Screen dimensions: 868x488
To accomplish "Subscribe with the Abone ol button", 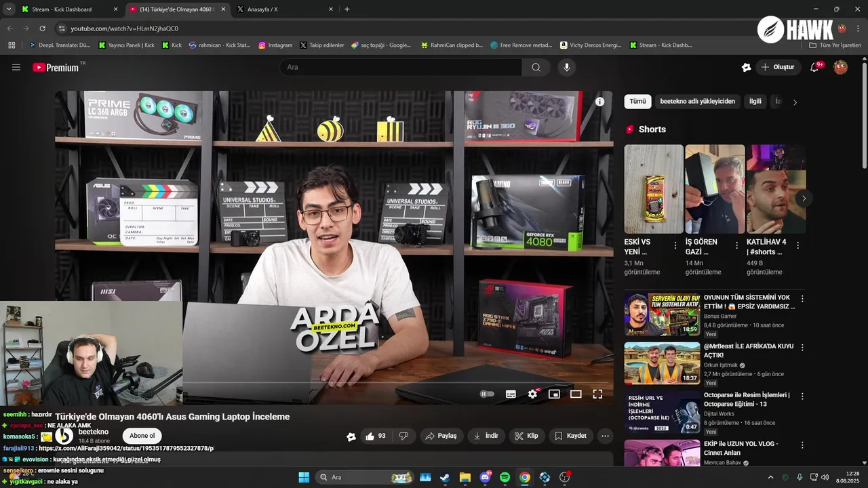I will [142, 436].
